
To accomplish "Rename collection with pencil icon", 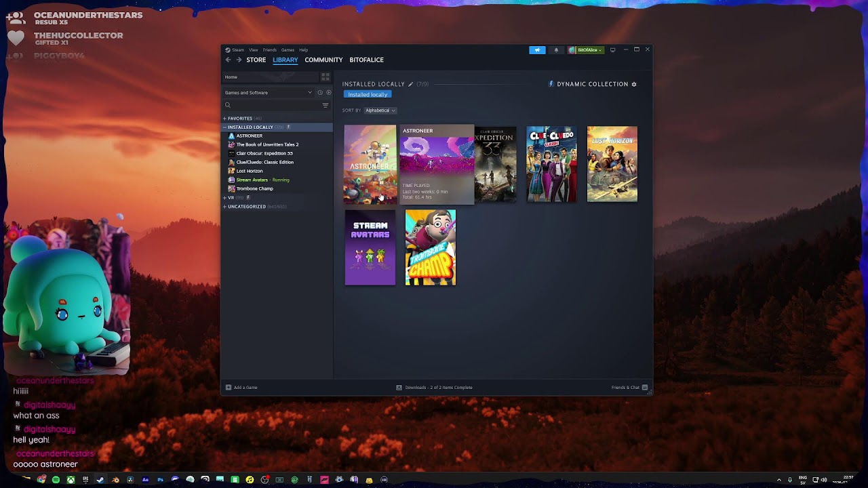I will [x=410, y=84].
